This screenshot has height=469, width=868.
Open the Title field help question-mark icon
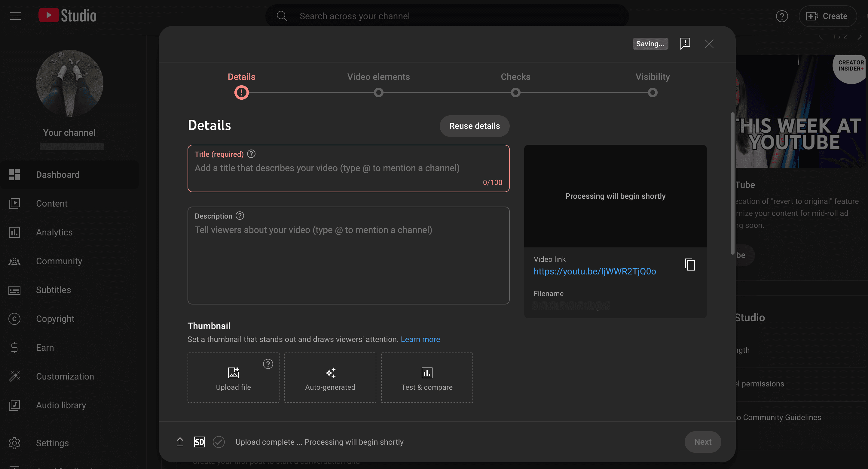(x=251, y=154)
